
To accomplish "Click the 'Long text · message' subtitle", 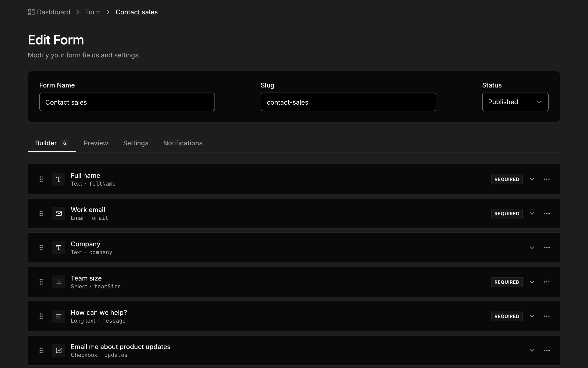I will [x=98, y=321].
